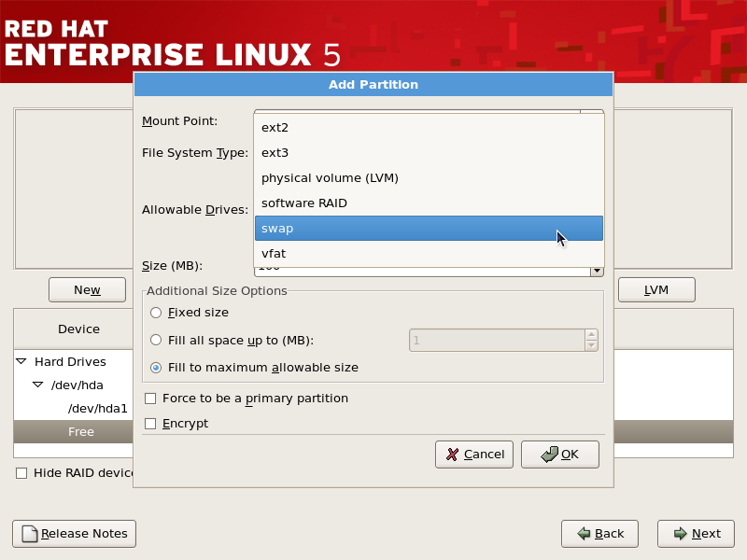
Task: Select swap in the dropdown list
Action: 429,228
